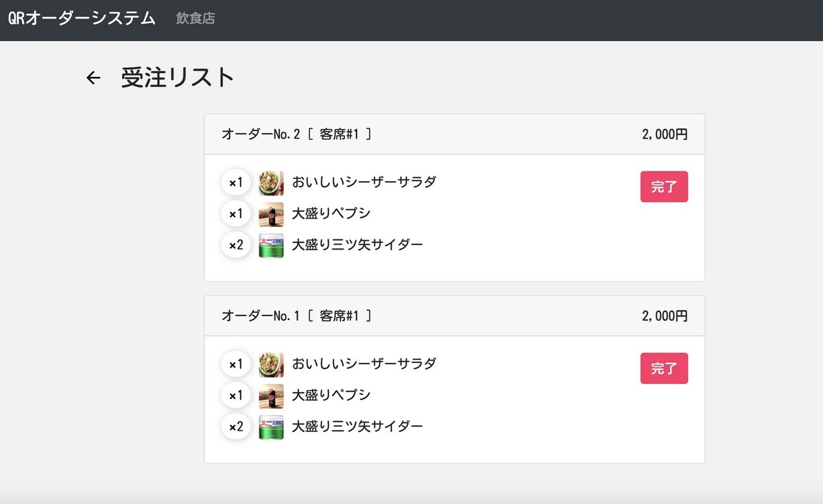This screenshot has height=504, width=823.
Task: Click the Caesar salad thumbnail in Order No. 2
Action: point(271,182)
